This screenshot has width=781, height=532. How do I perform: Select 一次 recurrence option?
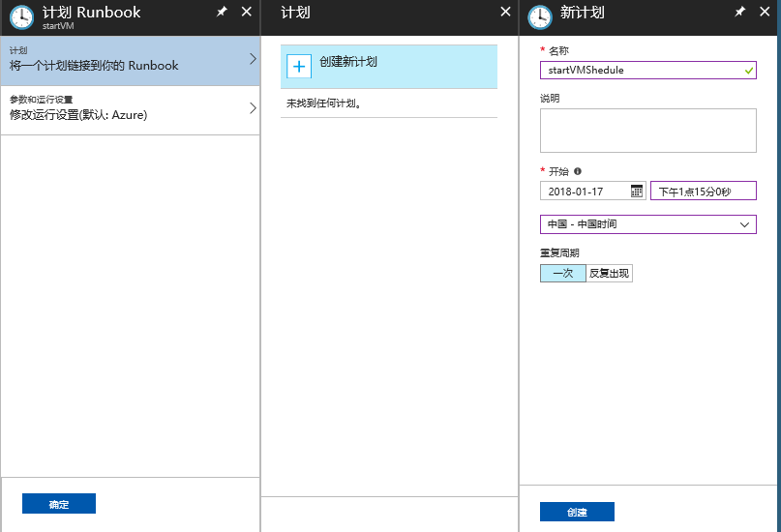click(x=563, y=274)
